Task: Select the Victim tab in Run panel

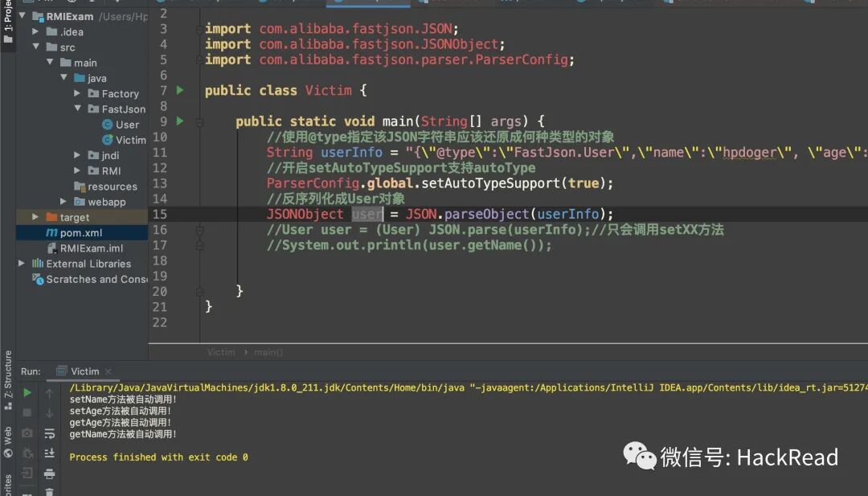Action: [84, 371]
